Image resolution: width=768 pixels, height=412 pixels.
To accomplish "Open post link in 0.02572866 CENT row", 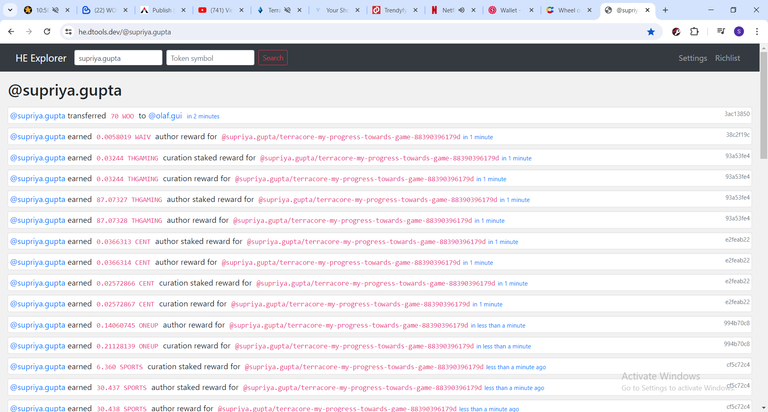I will pos(376,283).
